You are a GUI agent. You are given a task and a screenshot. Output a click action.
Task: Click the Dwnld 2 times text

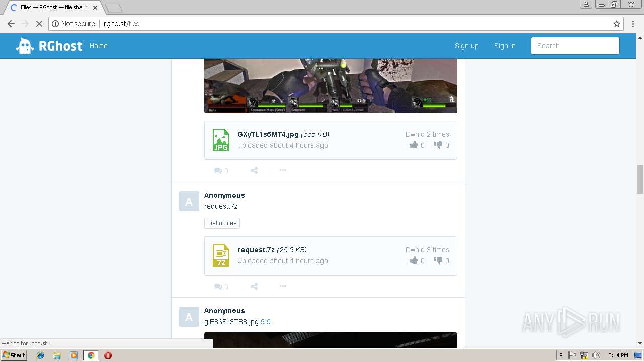(x=427, y=134)
